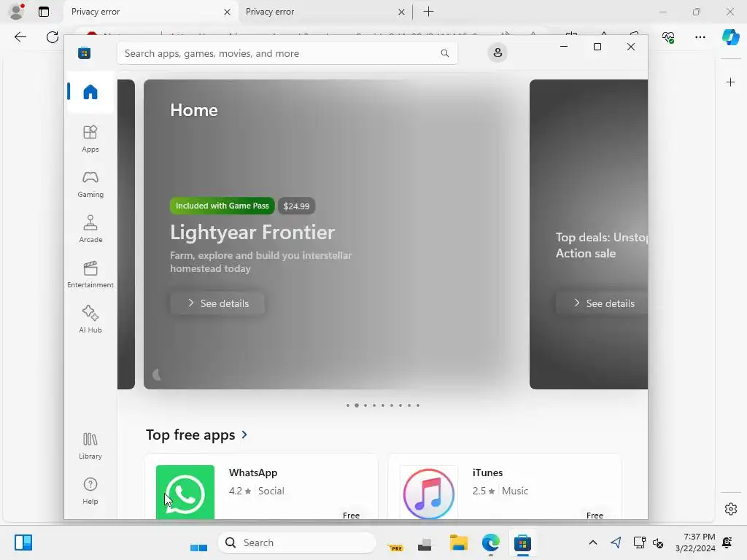Viewport: 747px width, 560px height.
Task: See details for Top deals Action sale
Action: coord(602,303)
